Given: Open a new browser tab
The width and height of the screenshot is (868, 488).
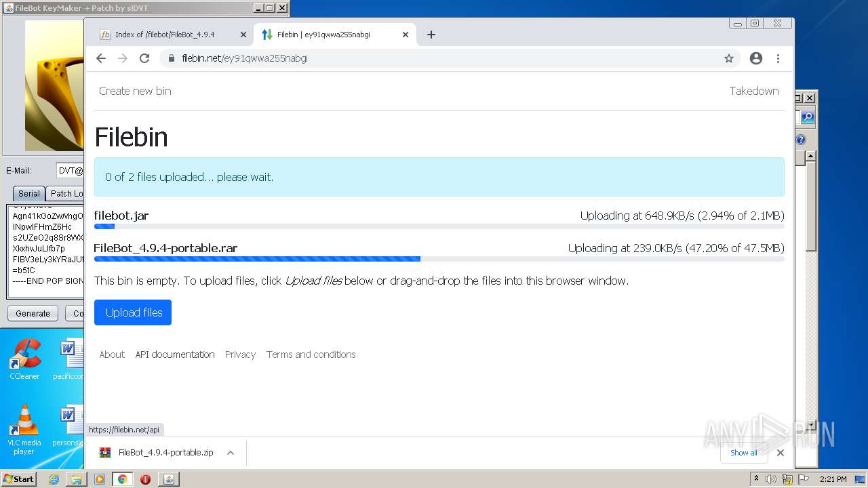Looking at the screenshot, I should [x=431, y=35].
